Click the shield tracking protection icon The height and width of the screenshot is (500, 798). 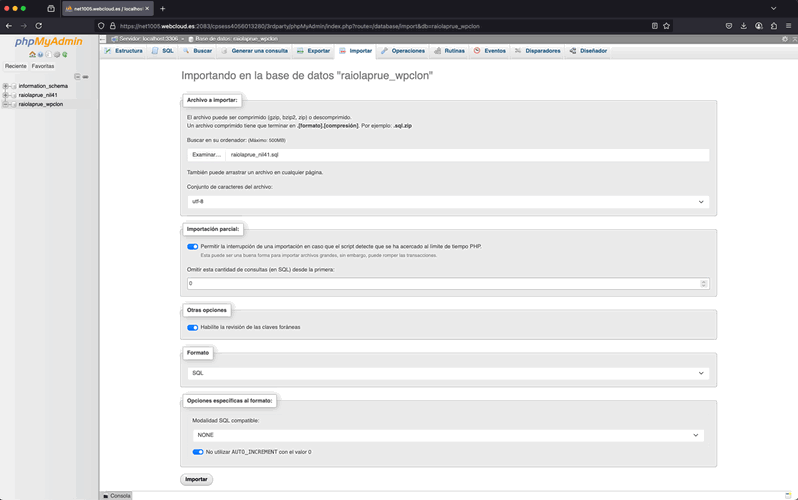[101, 26]
